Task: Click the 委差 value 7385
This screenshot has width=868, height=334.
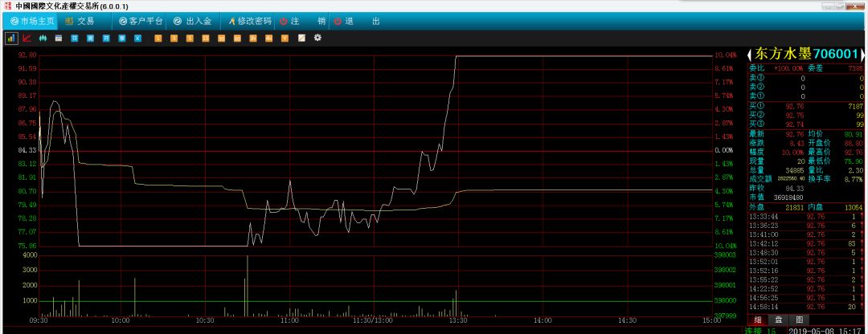Action: click(x=855, y=68)
